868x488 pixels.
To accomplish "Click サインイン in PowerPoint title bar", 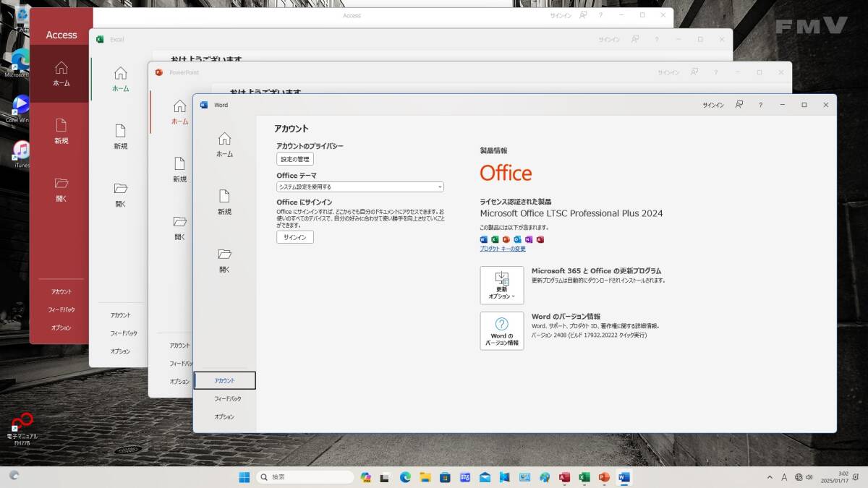I will [668, 72].
